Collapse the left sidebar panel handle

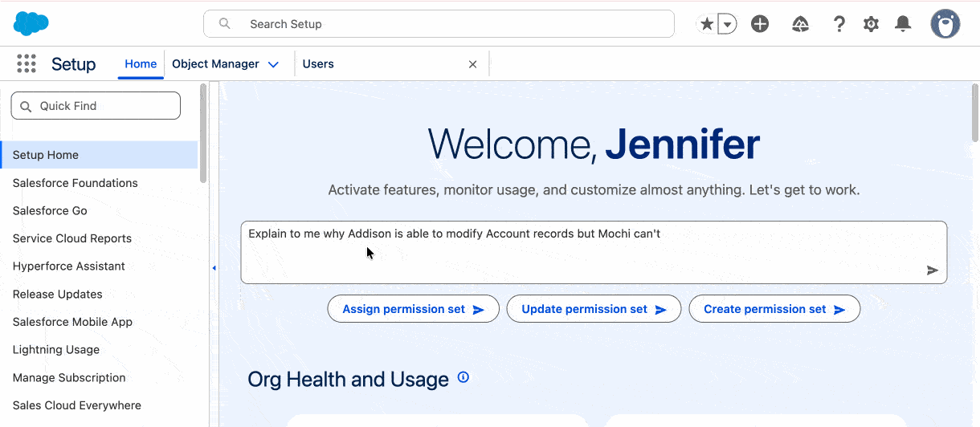point(214,268)
